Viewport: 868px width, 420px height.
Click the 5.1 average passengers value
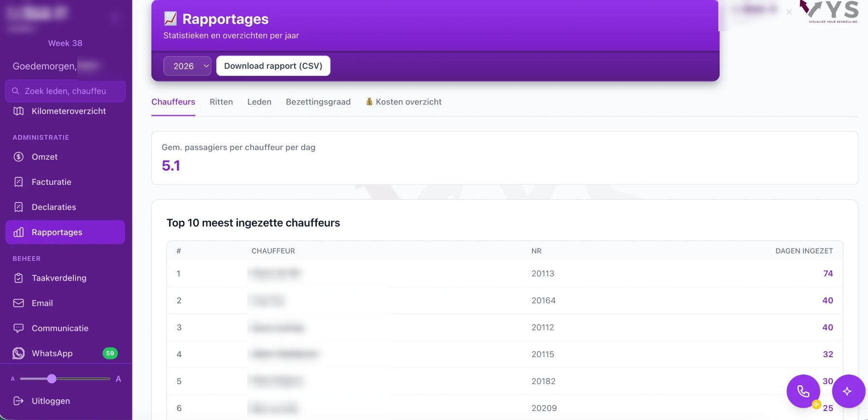click(171, 165)
